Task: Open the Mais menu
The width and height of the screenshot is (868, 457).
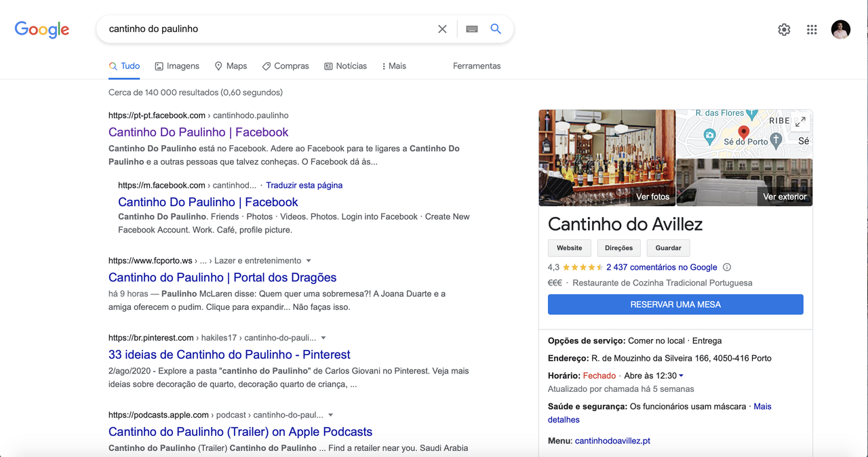Action: point(394,66)
